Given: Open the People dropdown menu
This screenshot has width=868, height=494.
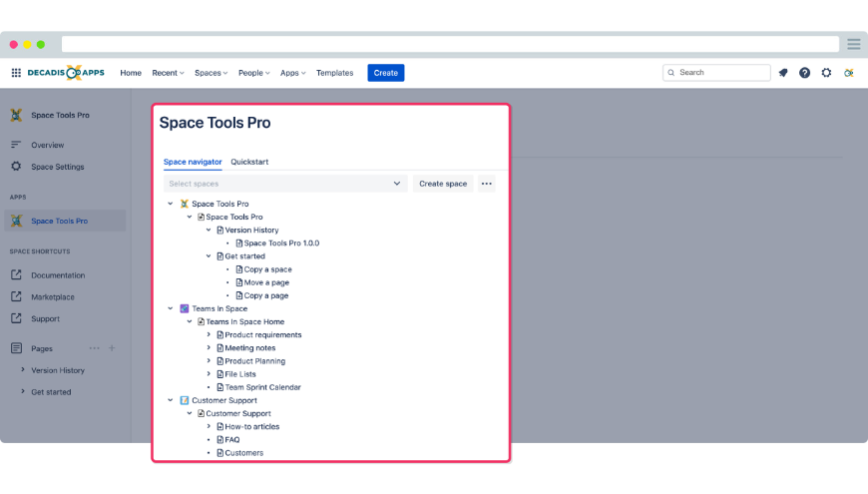Looking at the screenshot, I should tap(254, 73).
